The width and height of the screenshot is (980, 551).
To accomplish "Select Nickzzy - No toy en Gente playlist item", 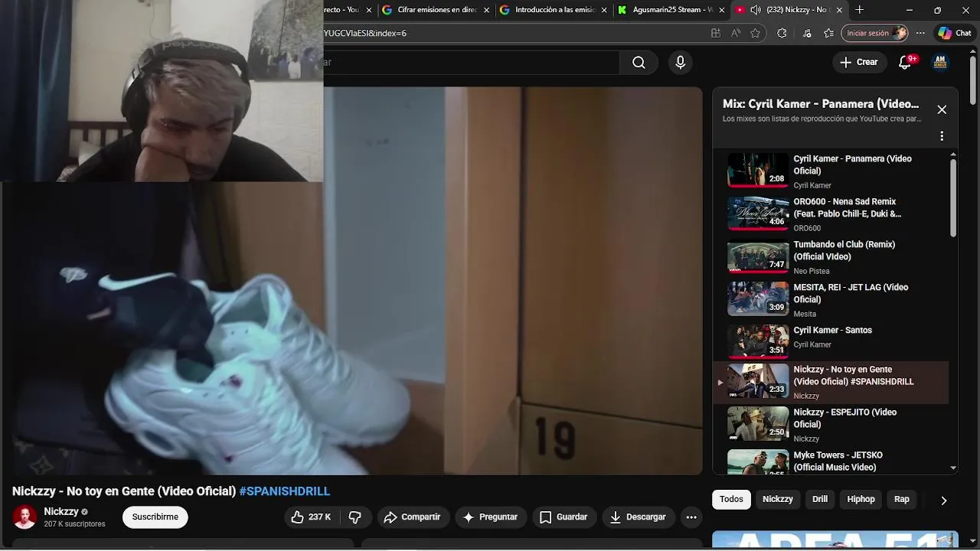I will pyautogui.click(x=831, y=382).
